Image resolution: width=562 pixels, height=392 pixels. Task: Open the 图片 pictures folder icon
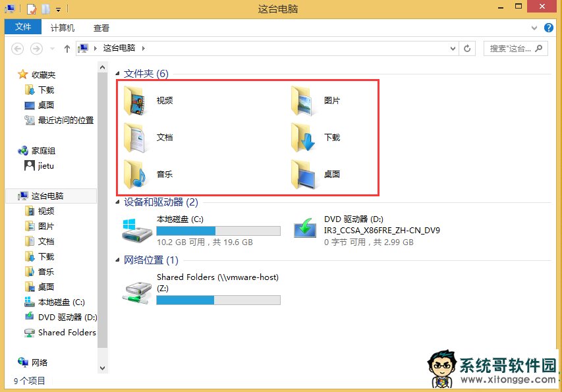(x=303, y=101)
